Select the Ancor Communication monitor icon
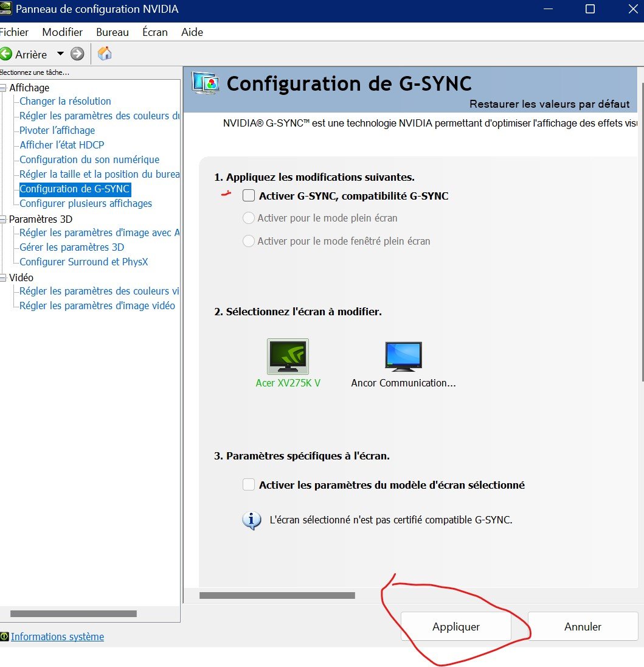The width and height of the screenshot is (644, 667). [x=403, y=357]
